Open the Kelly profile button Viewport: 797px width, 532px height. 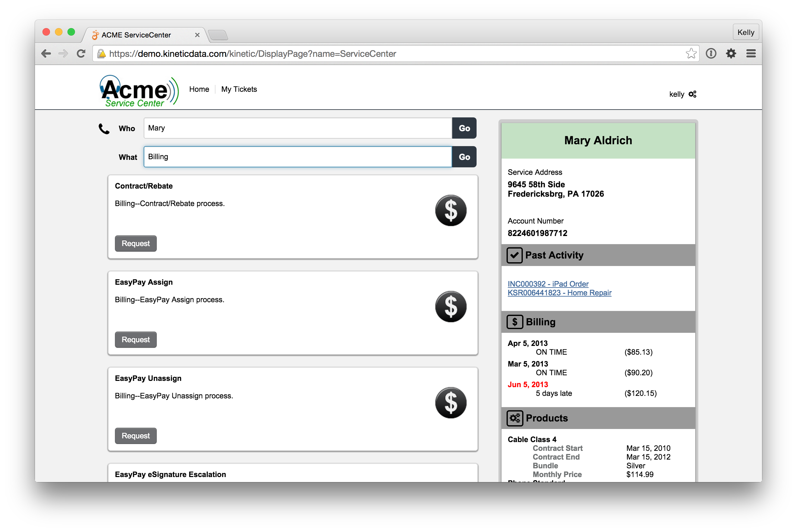pos(745,32)
